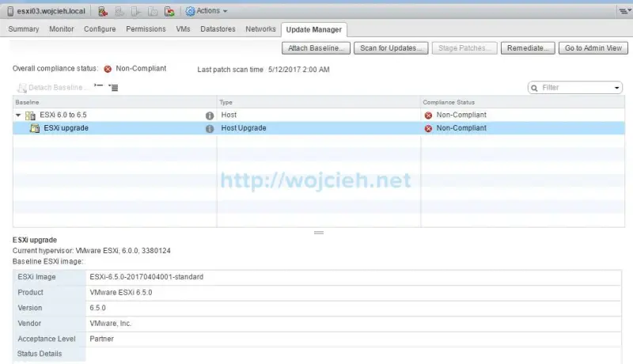Click the second, greyed-out host toolbar icon
The image size is (633, 364).
(x=119, y=11)
